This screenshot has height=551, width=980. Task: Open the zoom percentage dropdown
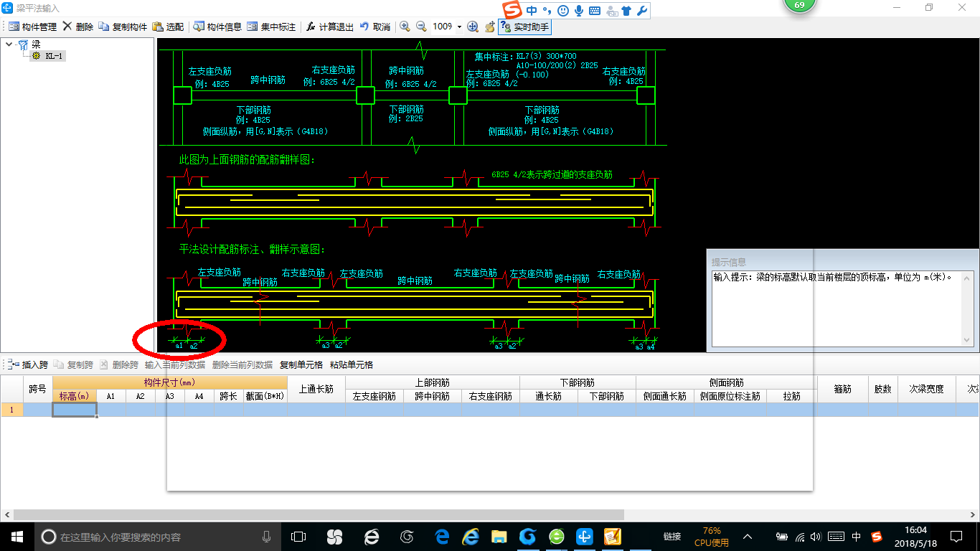459,27
